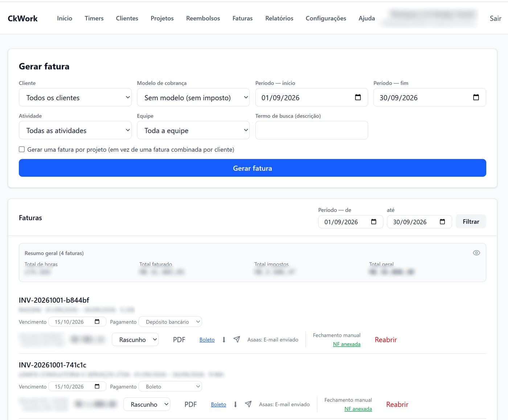Open calendar icon in Faturas 'de' date filter
The height and width of the screenshot is (420, 508).
click(374, 222)
